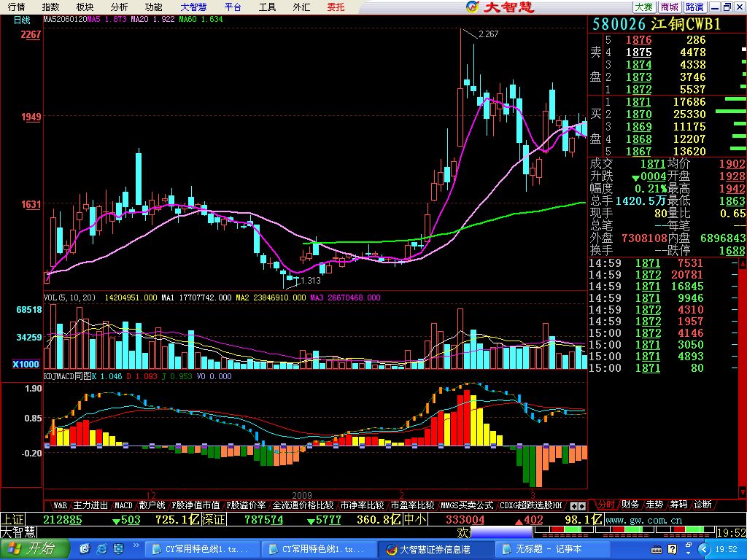
Task: Switch to the 诊断 panel tab
Action: point(703,505)
